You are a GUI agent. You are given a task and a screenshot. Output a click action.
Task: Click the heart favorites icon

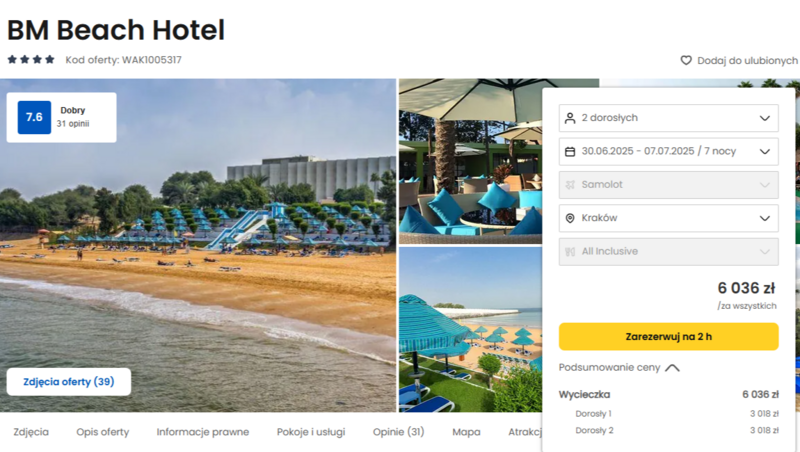(686, 61)
